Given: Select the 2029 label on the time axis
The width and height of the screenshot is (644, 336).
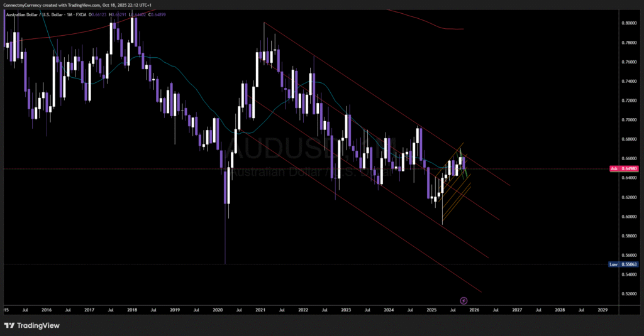Looking at the screenshot, I should coord(602,310).
